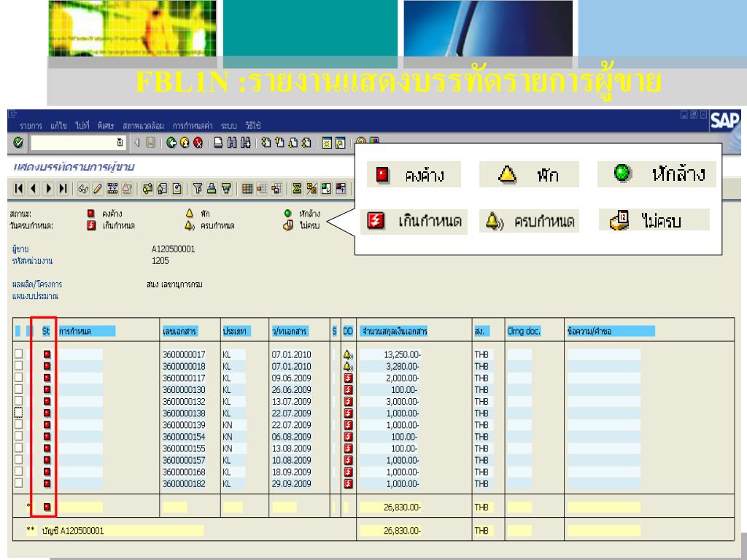Open the command field history dropdown
747x560 pixels.
120,142
